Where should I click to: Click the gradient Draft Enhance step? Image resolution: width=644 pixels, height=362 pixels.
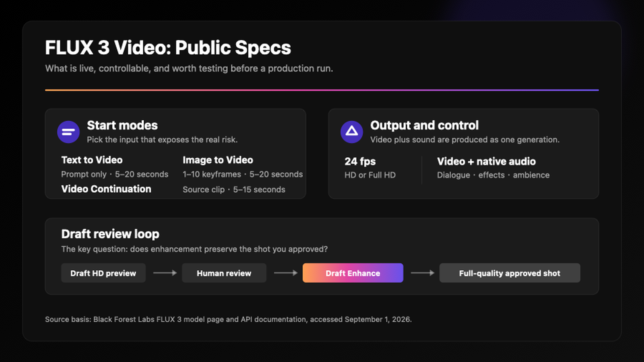(353, 273)
